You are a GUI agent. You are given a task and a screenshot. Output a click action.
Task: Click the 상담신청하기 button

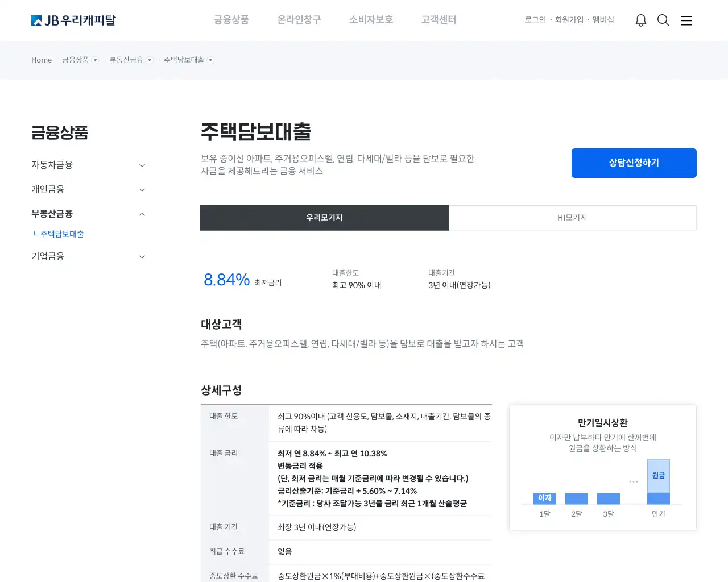(634, 163)
